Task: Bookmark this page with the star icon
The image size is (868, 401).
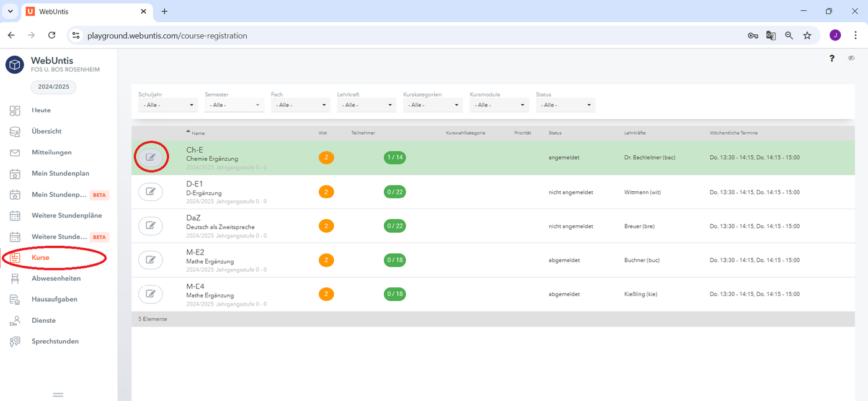Action: pyautogui.click(x=807, y=36)
